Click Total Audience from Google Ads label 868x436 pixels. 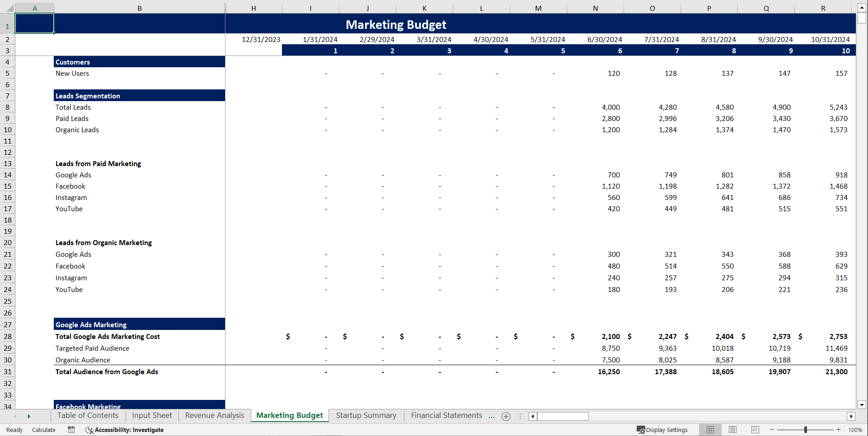coord(107,371)
